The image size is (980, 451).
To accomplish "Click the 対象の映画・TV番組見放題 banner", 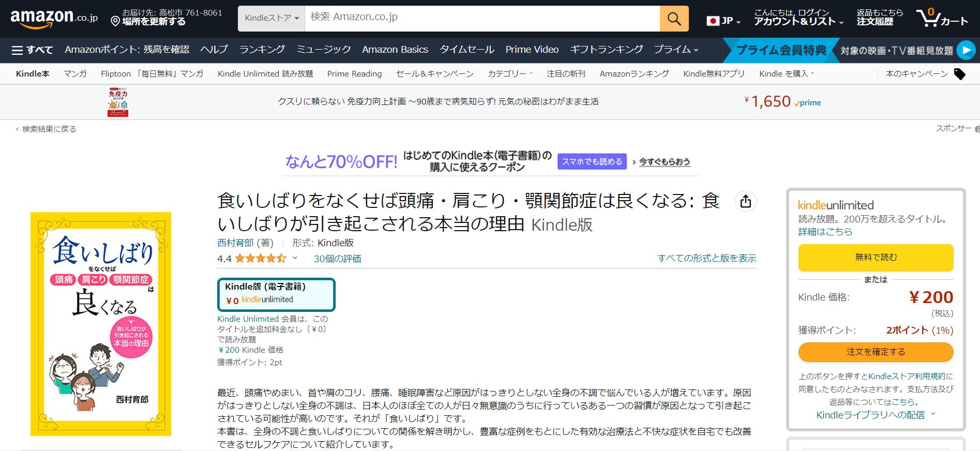I will point(896,51).
